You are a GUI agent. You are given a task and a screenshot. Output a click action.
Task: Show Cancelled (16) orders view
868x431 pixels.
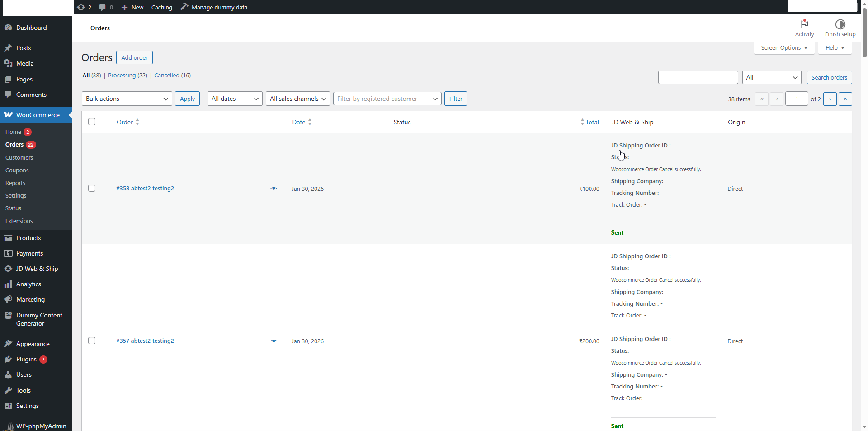172,76
